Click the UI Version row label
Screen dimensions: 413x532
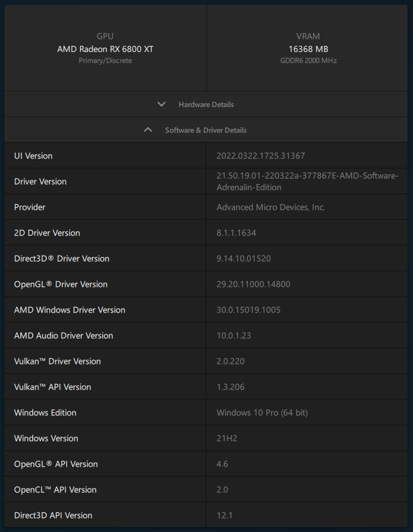tap(33, 156)
